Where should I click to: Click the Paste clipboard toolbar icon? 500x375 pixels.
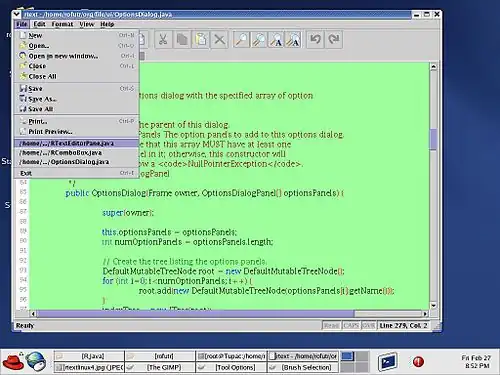click(x=201, y=40)
